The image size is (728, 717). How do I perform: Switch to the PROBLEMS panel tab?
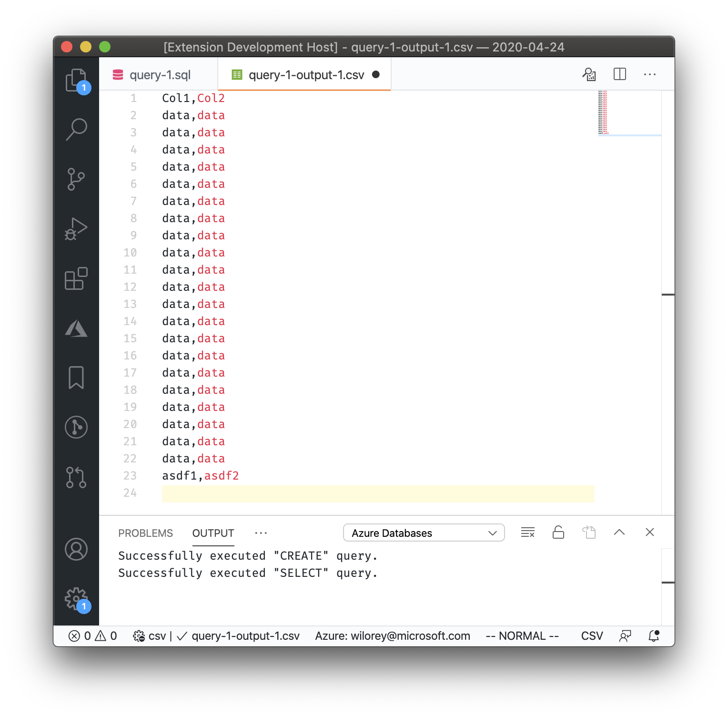tap(146, 533)
